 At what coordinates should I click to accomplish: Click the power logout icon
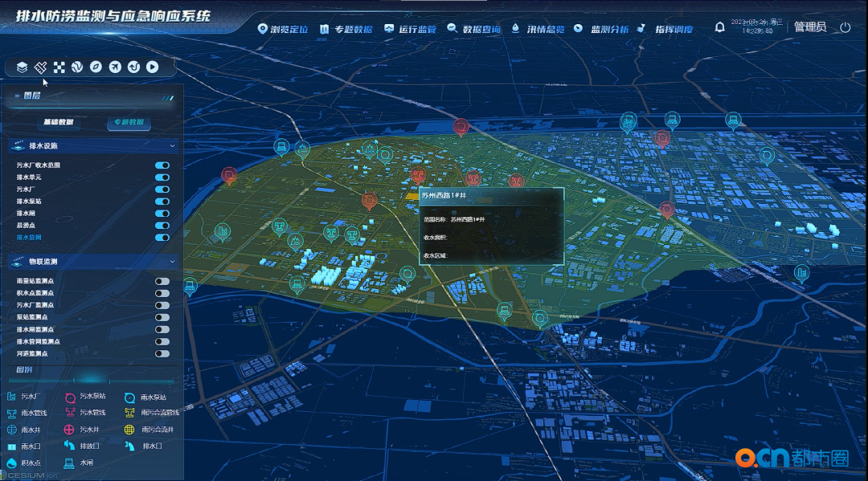[x=845, y=27]
